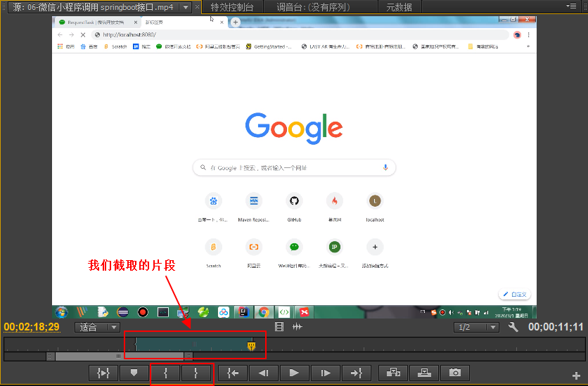The image size is (588, 386).
Task: Open the button editor plus icon
Action: pyautogui.click(x=576, y=375)
